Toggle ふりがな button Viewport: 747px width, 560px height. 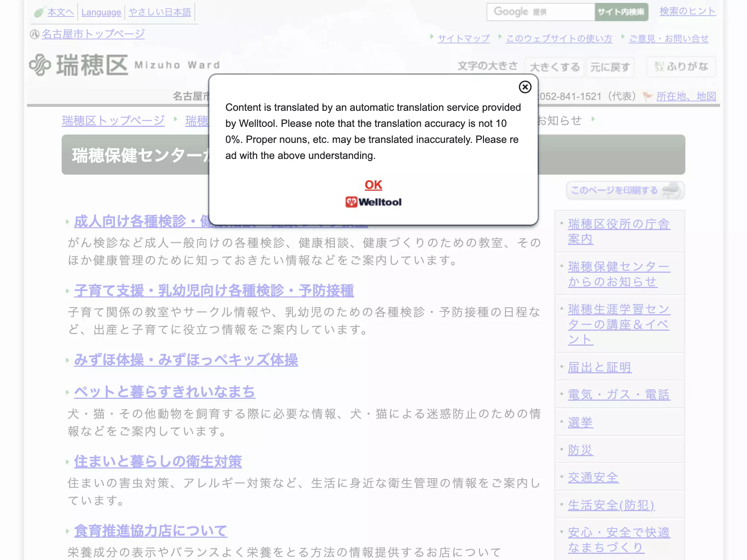[681, 66]
